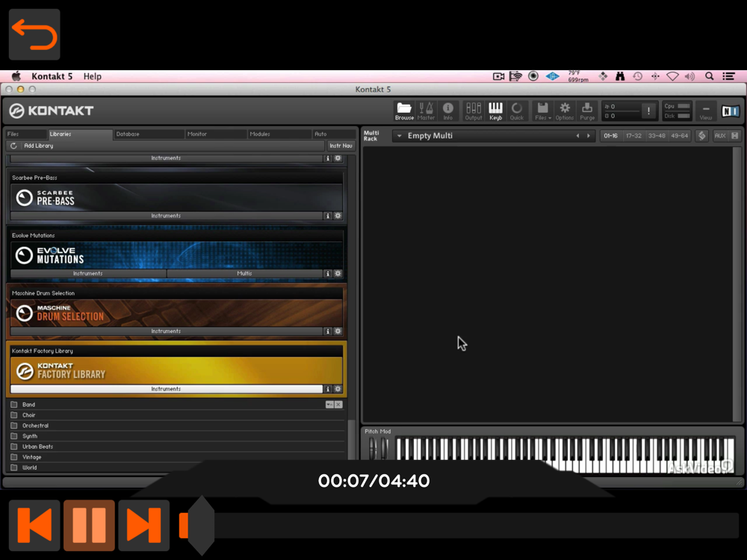Click the panic exclamation button

pos(648,111)
